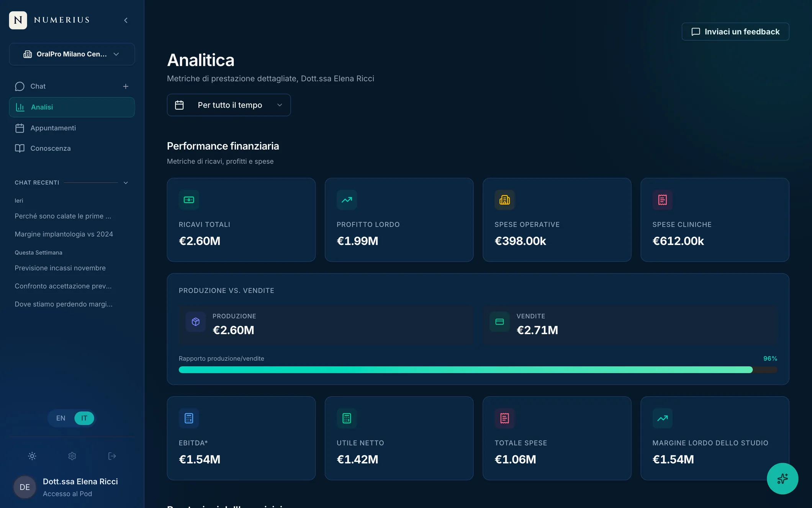Click the Appuntamenti calendar icon

[20, 128]
